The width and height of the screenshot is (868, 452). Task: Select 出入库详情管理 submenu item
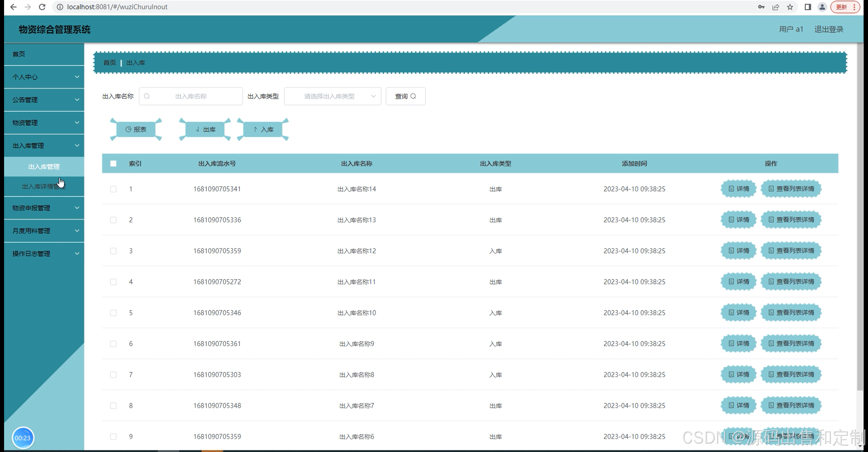click(43, 186)
